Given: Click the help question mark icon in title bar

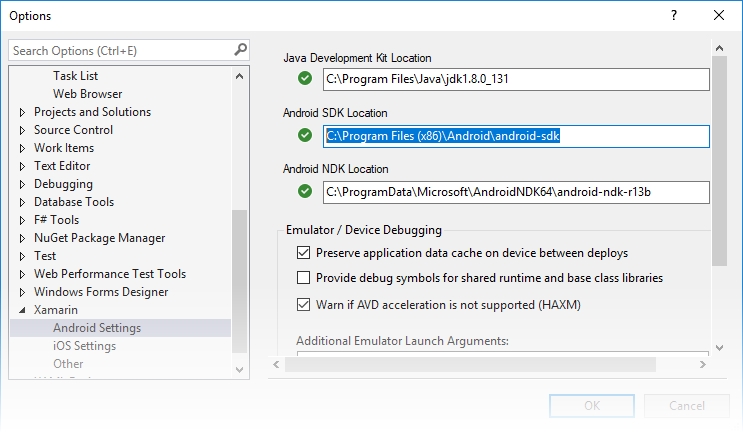Looking at the screenshot, I should coord(674,15).
